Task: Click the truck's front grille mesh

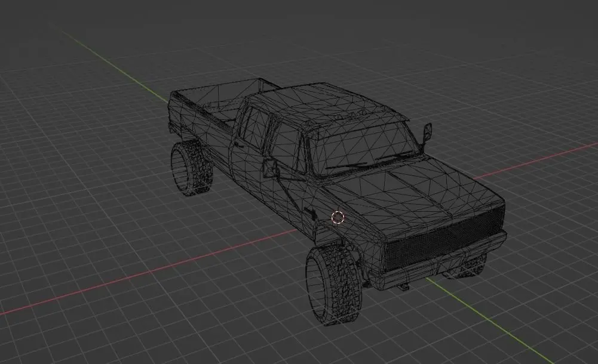Action: pyautogui.click(x=443, y=238)
